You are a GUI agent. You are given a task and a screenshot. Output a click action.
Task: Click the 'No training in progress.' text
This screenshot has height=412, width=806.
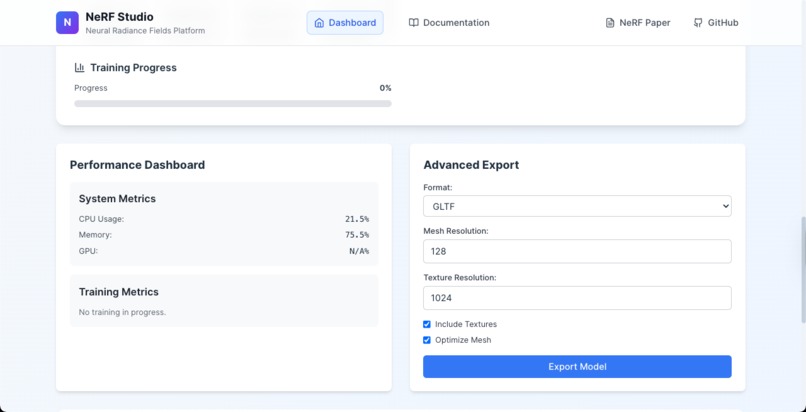click(122, 312)
